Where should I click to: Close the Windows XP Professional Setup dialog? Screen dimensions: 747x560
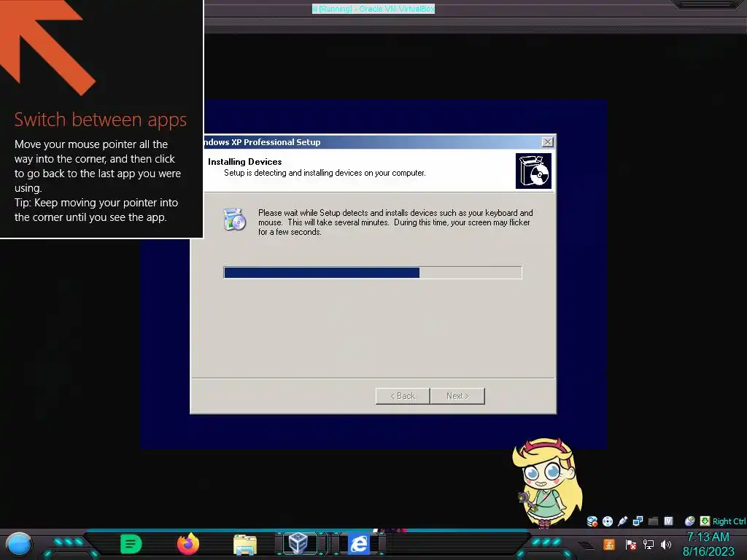point(548,142)
